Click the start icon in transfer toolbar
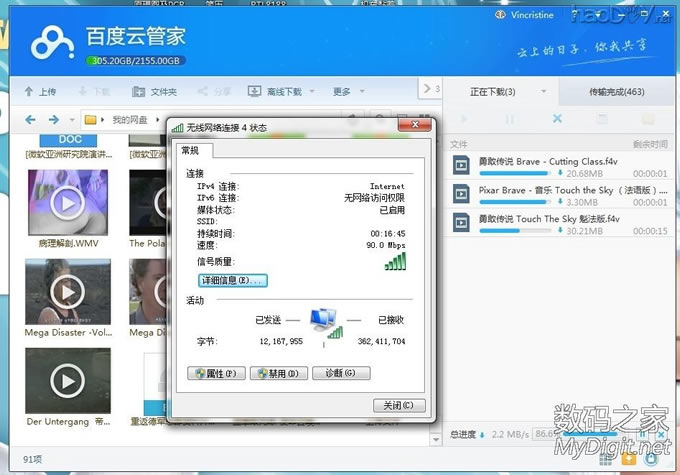 [x=463, y=119]
